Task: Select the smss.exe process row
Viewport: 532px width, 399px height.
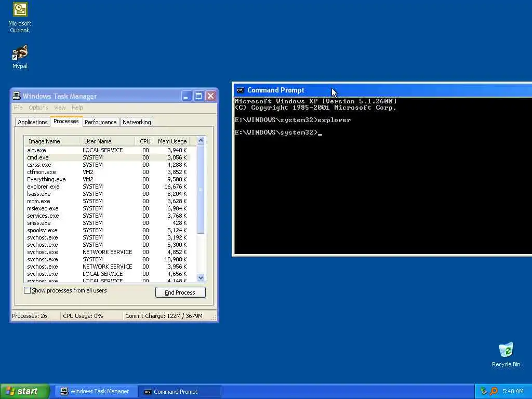Action: point(107,223)
